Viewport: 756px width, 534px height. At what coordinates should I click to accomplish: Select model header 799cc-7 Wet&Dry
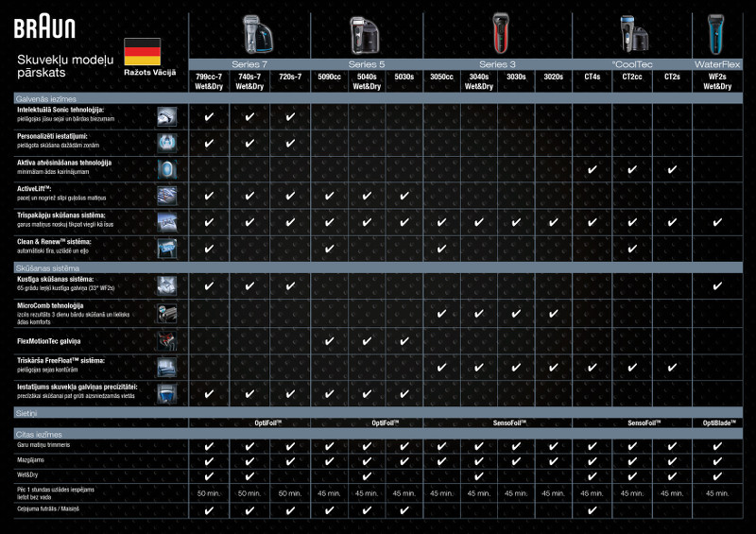[209, 81]
